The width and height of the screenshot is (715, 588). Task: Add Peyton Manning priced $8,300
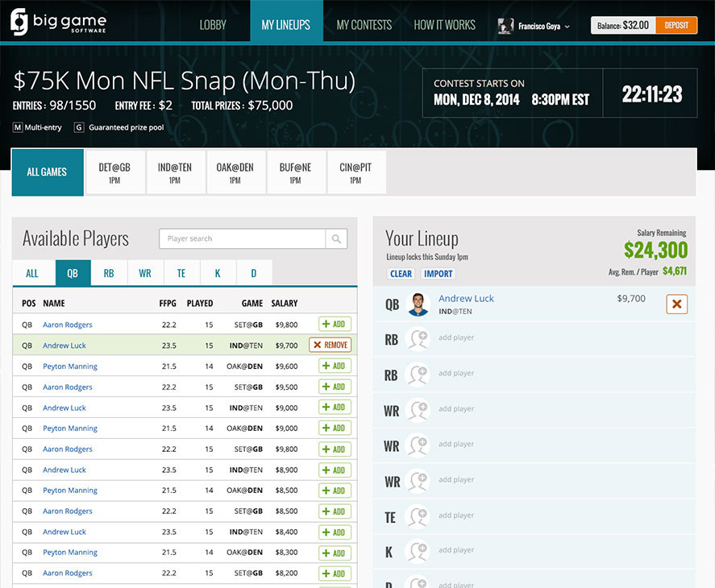point(335,553)
